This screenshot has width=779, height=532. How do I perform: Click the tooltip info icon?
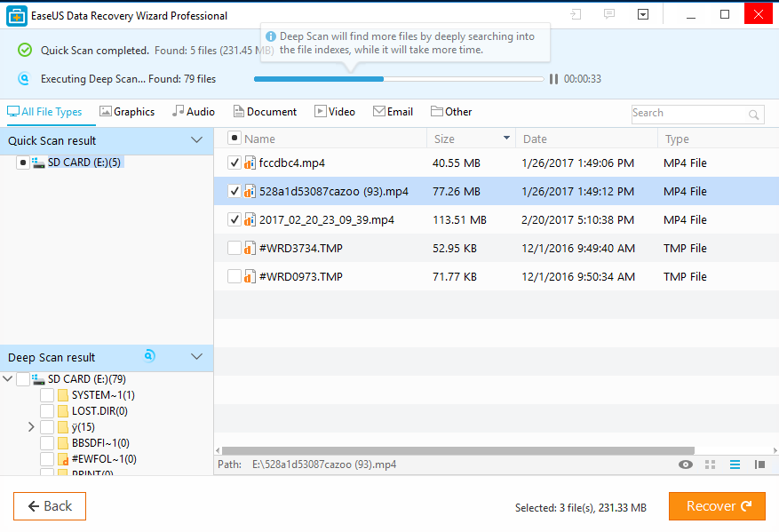pos(271,36)
